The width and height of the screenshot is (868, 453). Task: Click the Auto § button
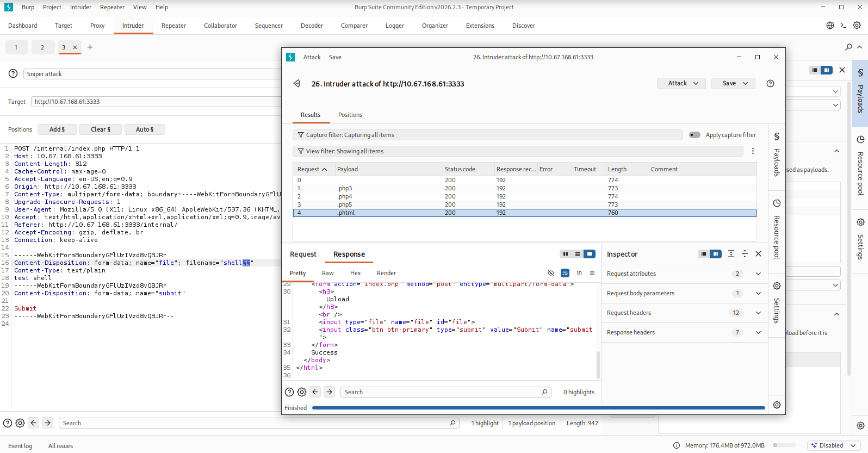(145, 129)
